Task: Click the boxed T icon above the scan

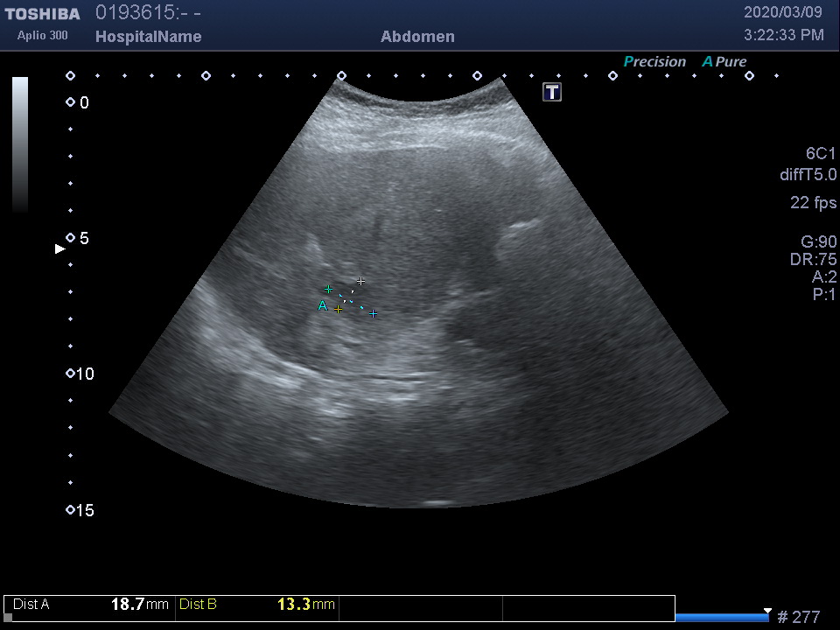Action: pyautogui.click(x=552, y=92)
